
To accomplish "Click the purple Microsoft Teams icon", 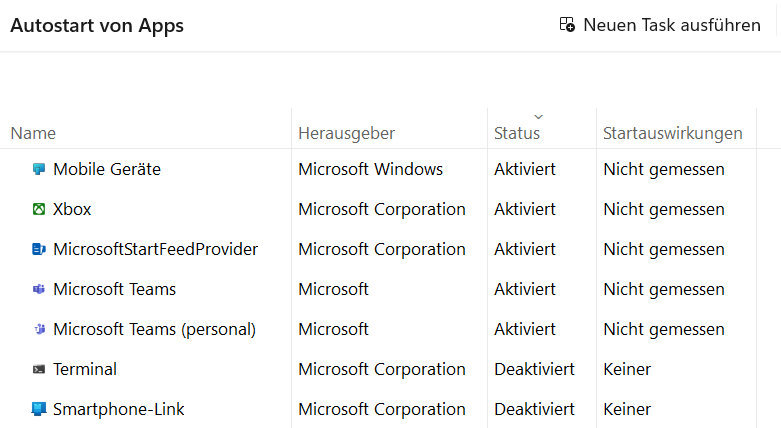I will coord(39,289).
